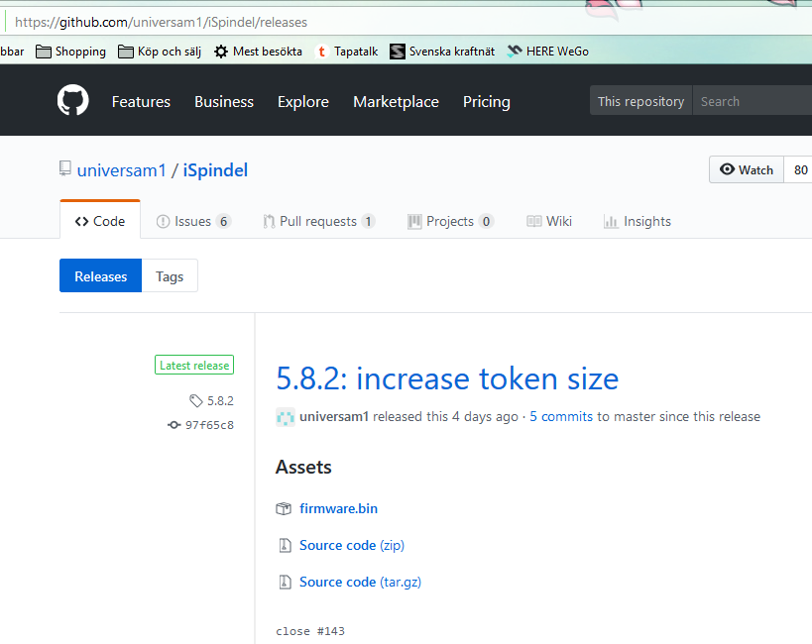Open commit 97f65c8

[208, 425]
